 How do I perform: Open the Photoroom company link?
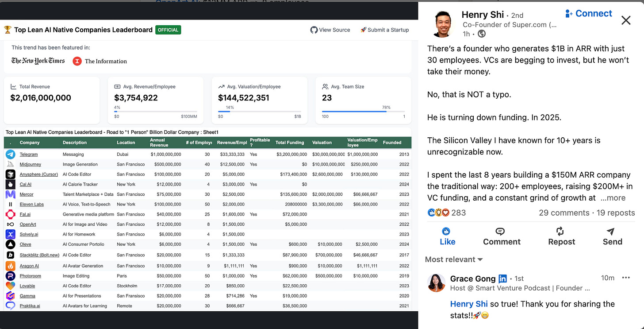[x=31, y=276]
